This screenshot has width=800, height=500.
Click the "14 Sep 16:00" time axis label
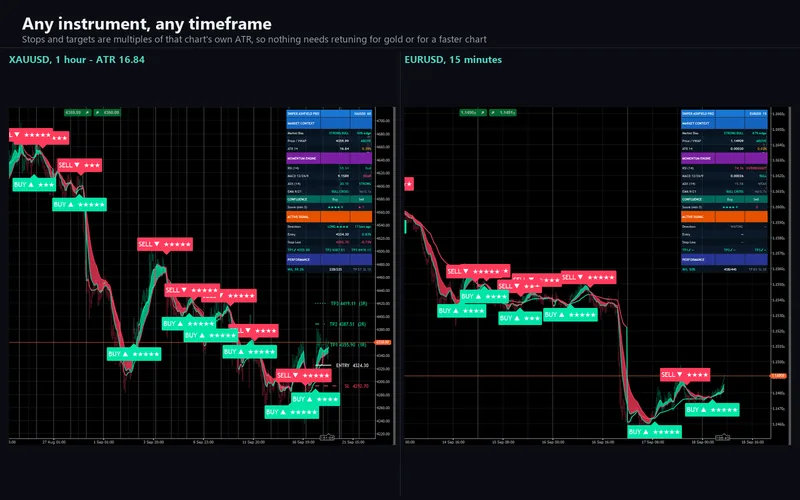tap(453, 442)
